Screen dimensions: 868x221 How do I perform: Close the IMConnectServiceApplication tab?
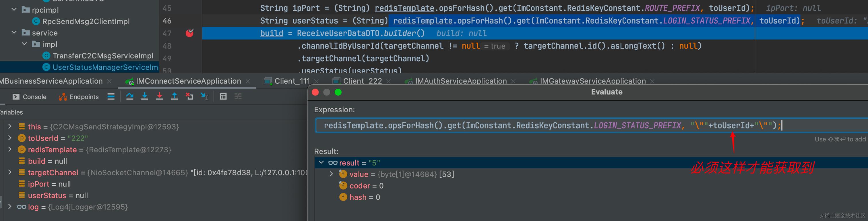click(x=248, y=81)
